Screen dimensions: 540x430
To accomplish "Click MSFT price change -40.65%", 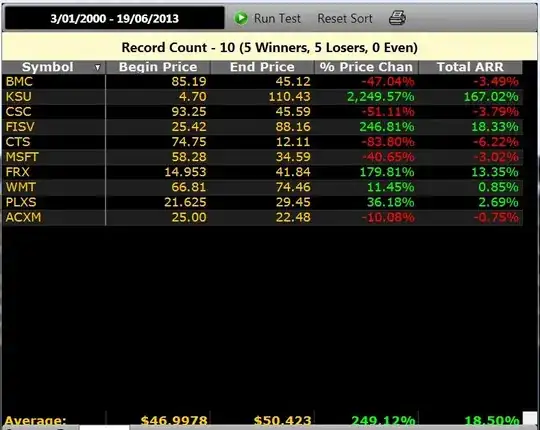I will pos(388,157).
